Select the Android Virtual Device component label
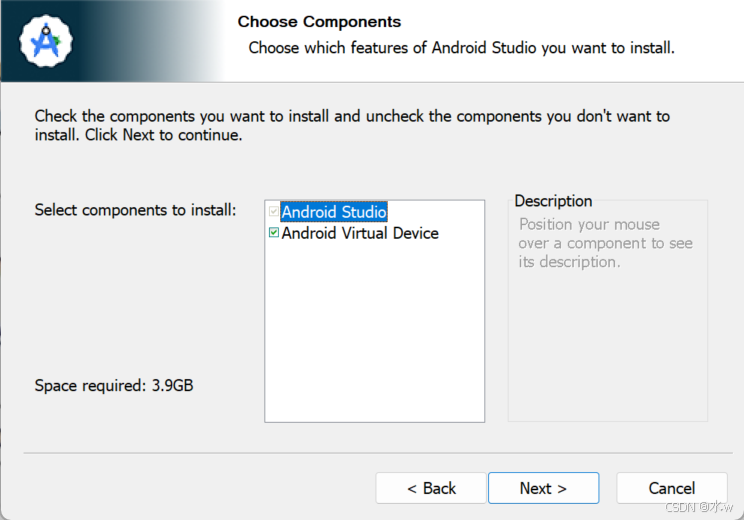 tap(360, 233)
